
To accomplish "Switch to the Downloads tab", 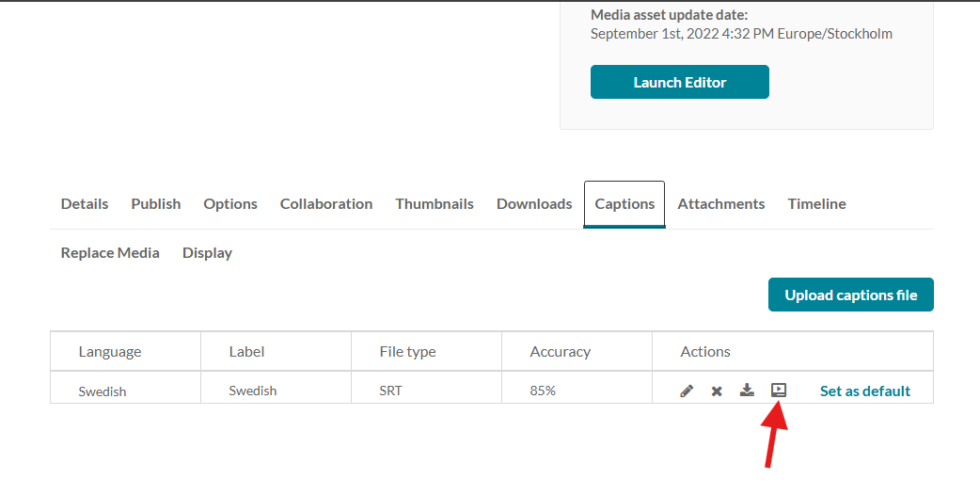I will click(x=534, y=203).
